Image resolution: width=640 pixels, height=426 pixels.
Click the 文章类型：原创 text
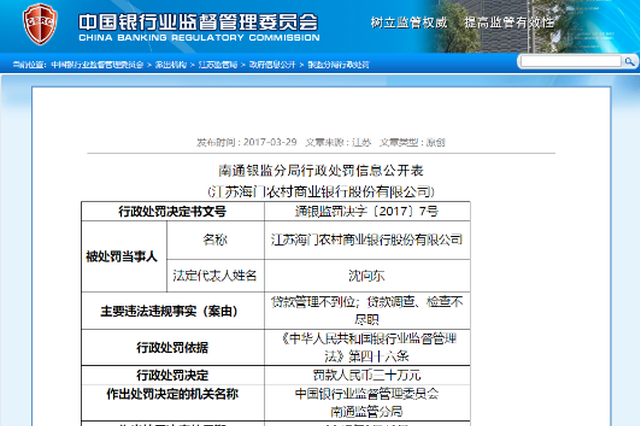[412, 142]
